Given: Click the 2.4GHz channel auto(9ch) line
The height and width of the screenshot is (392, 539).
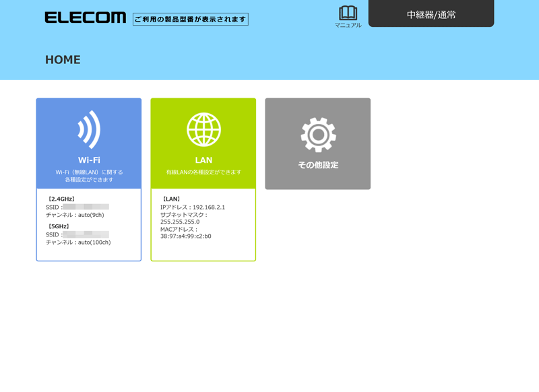Looking at the screenshot, I should tap(75, 215).
